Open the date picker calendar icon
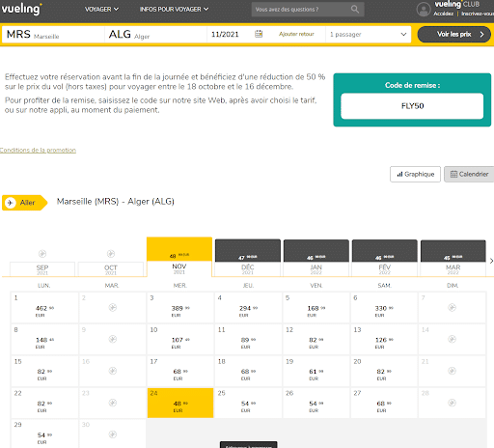Image resolution: width=494 pixels, height=448 pixels. coord(259,34)
